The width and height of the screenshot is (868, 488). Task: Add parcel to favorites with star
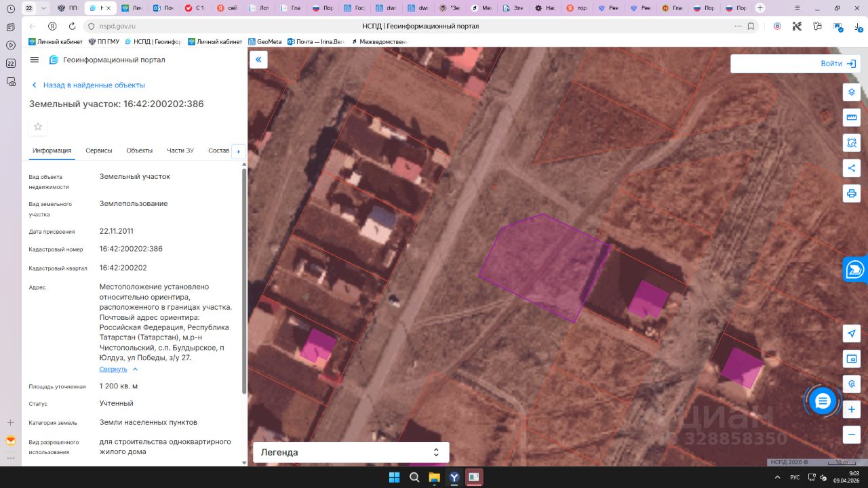click(x=38, y=127)
